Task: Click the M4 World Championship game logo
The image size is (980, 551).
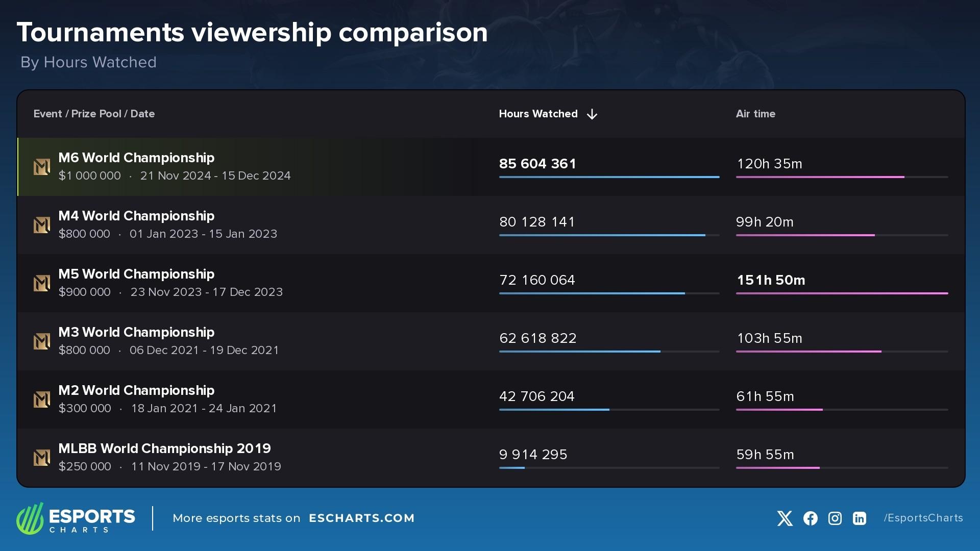Action: 42,225
